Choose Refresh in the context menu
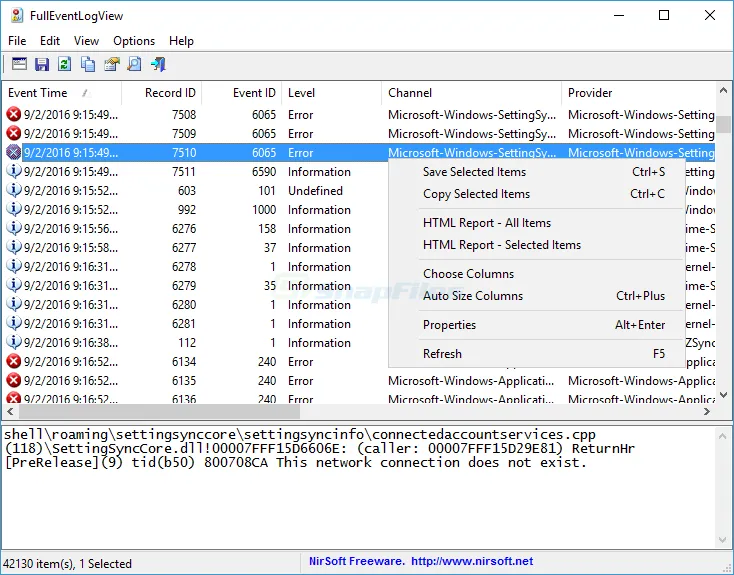The width and height of the screenshot is (734, 575). [537, 354]
